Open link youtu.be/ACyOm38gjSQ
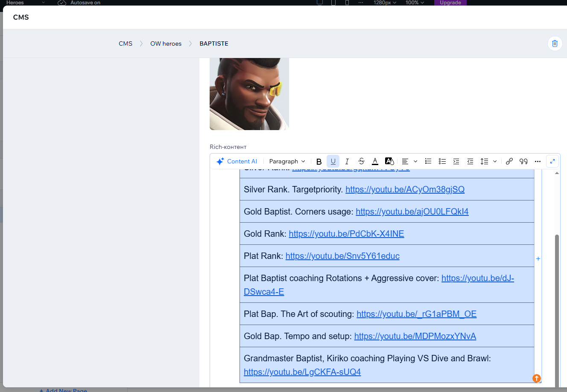 [x=405, y=189]
